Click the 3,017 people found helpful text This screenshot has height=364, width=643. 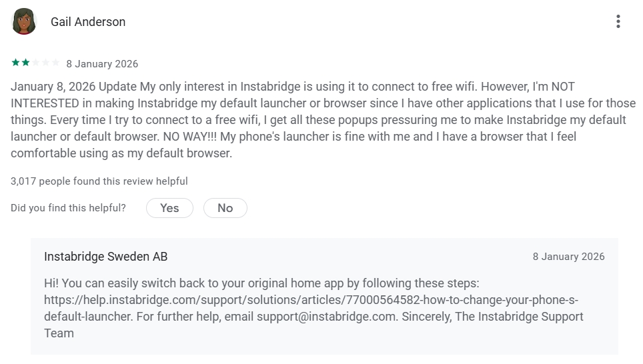[x=99, y=181]
